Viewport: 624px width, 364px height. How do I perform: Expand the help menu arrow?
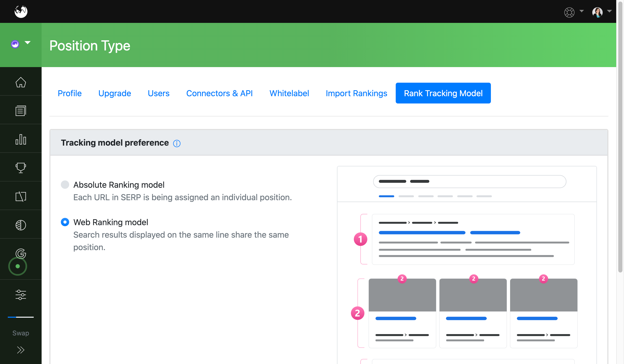point(582,11)
